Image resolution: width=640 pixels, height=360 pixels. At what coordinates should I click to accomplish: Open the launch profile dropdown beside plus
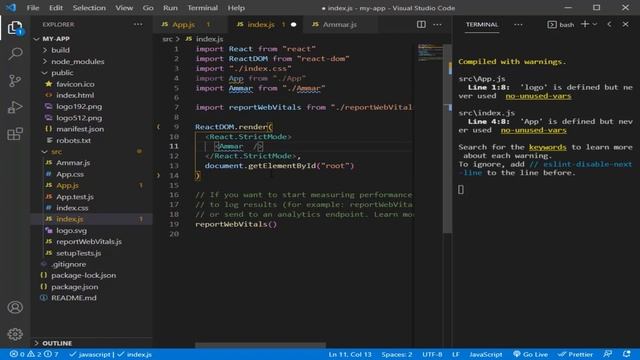click(x=595, y=24)
